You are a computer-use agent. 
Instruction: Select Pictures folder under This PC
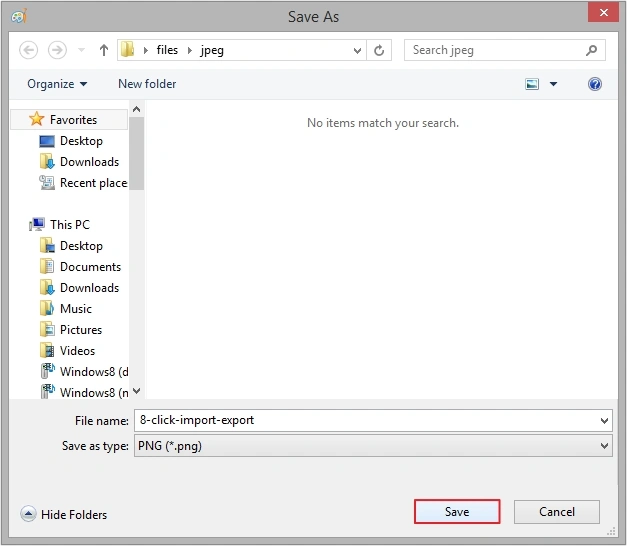point(80,330)
